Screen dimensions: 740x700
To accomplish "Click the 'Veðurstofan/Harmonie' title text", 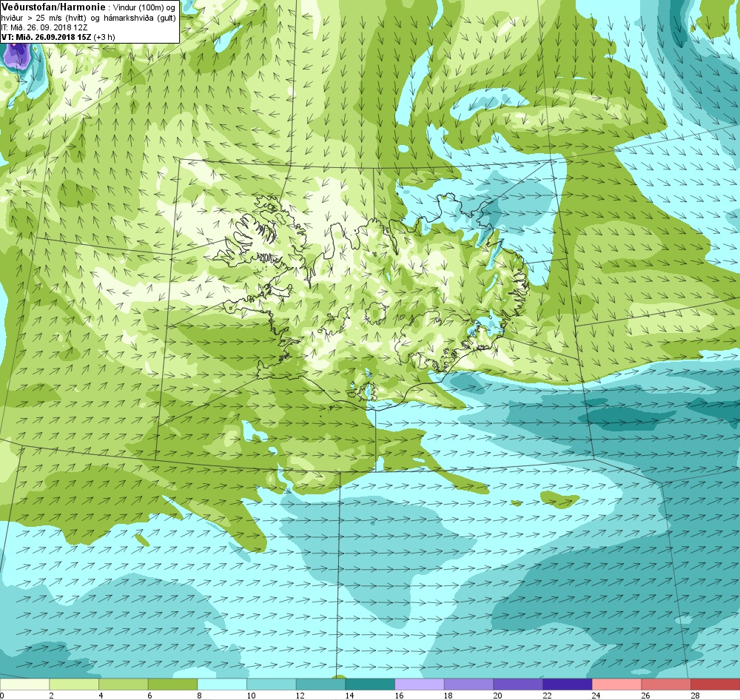I will [x=53, y=7].
